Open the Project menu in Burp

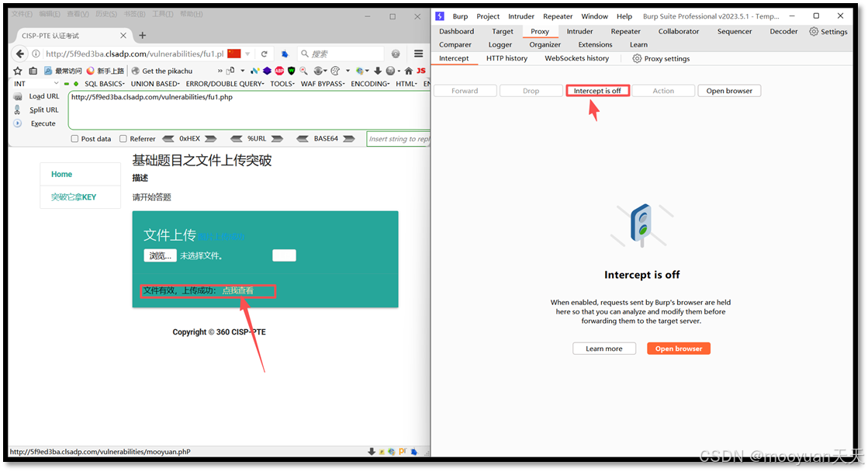coord(488,16)
